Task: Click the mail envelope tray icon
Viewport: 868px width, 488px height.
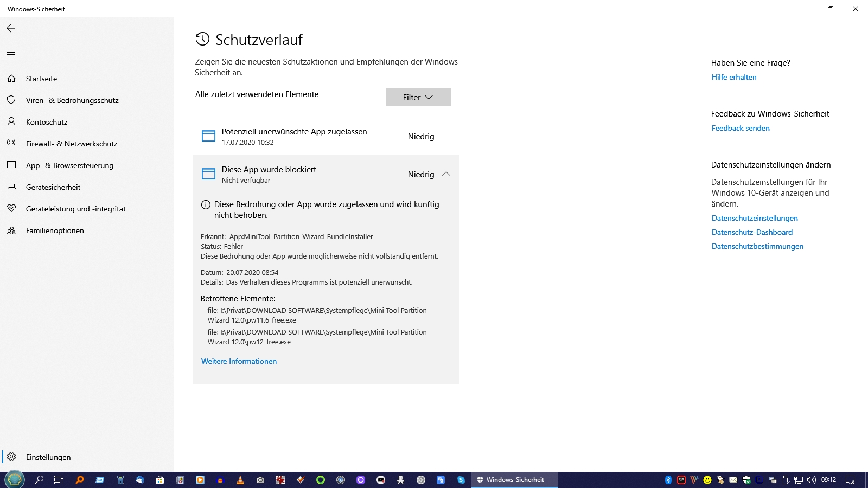Action: tap(733, 480)
